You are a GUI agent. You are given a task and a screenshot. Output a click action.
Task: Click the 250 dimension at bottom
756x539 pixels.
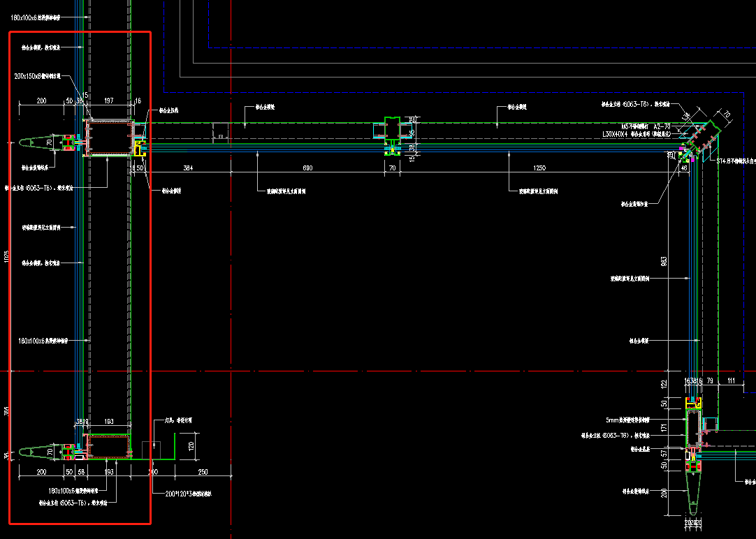tap(203, 473)
